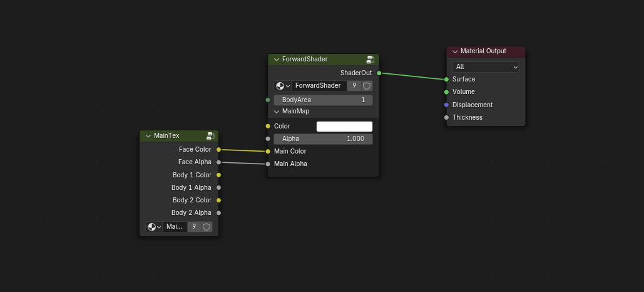Open the white Color swatch picker
This screenshot has width=644, height=292.
344,127
